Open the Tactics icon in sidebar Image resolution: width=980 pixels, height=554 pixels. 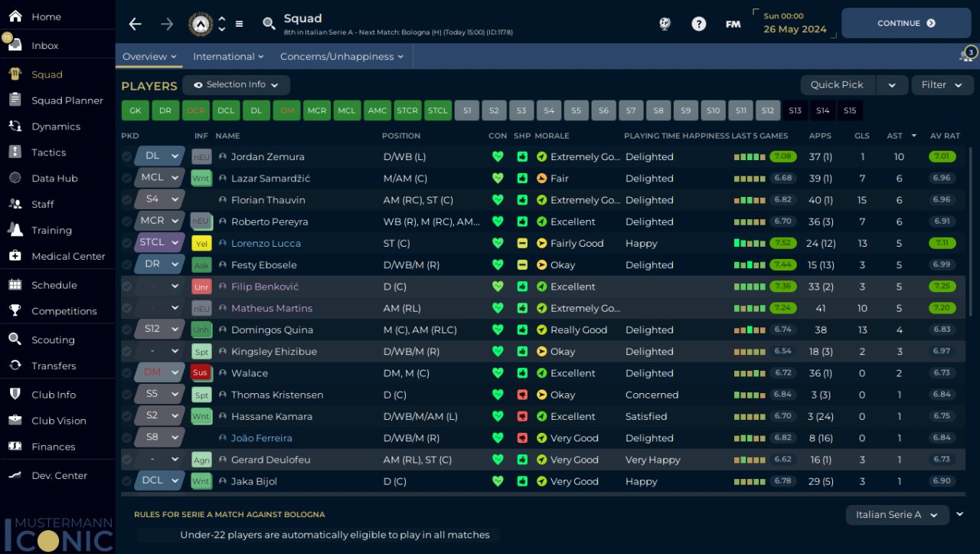[x=15, y=152]
